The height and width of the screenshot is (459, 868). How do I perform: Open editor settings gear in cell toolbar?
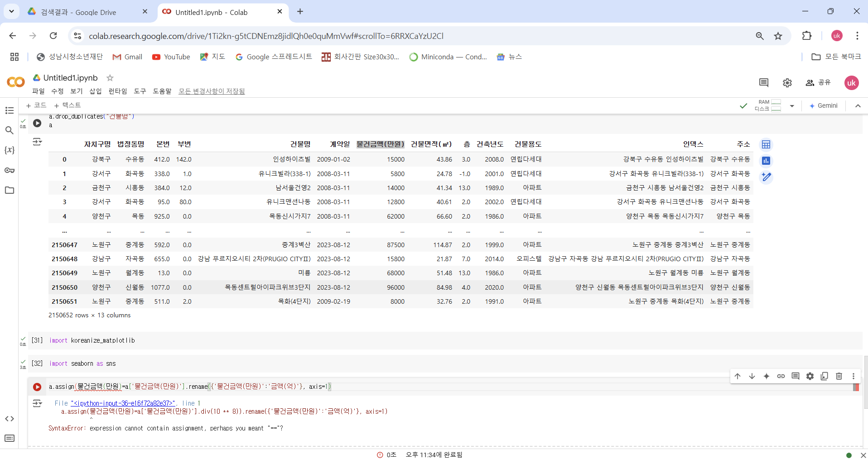click(x=810, y=376)
